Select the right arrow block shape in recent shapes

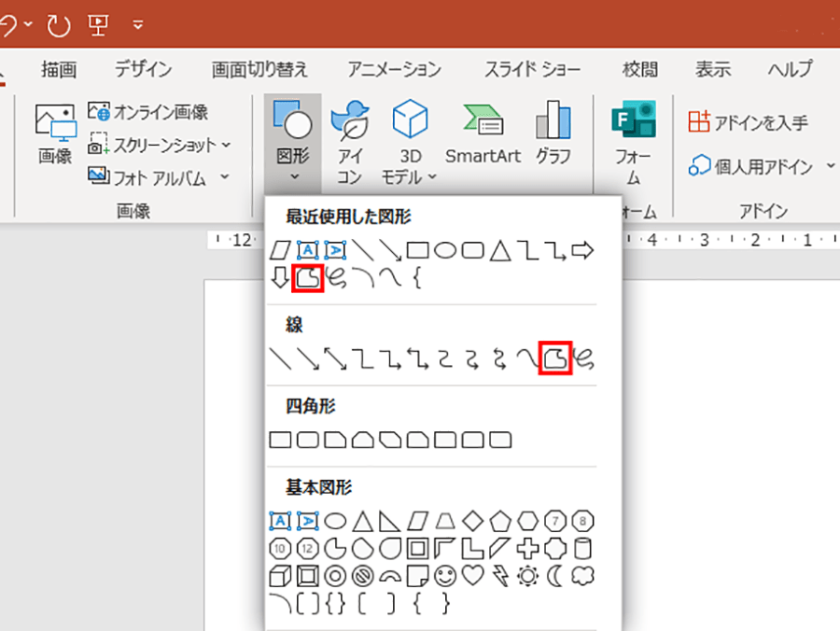(x=582, y=250)
